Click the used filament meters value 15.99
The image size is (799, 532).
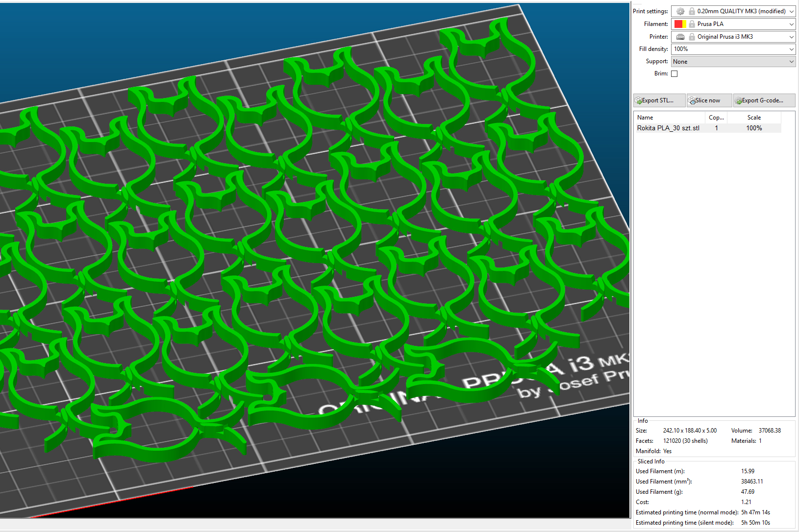tap(748, 471)
